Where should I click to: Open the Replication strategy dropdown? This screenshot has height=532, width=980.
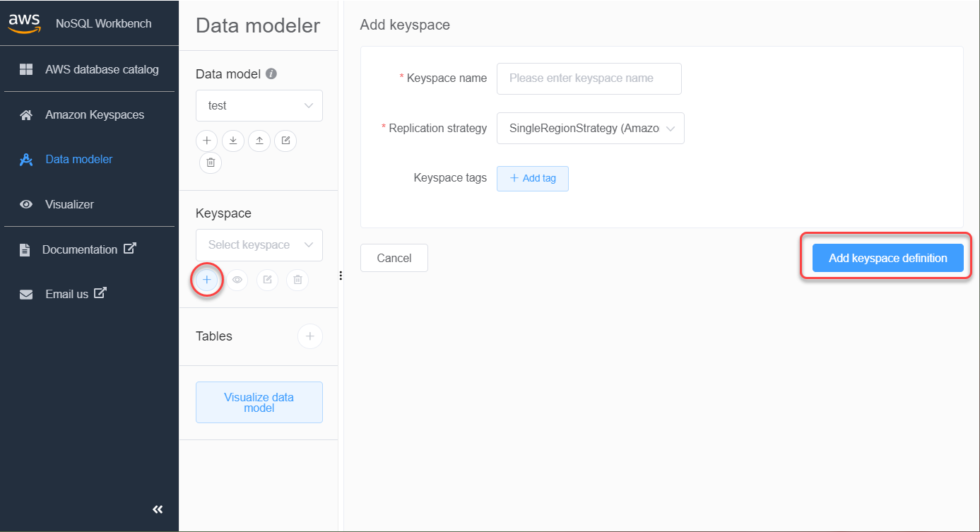[x=590, y=128]
